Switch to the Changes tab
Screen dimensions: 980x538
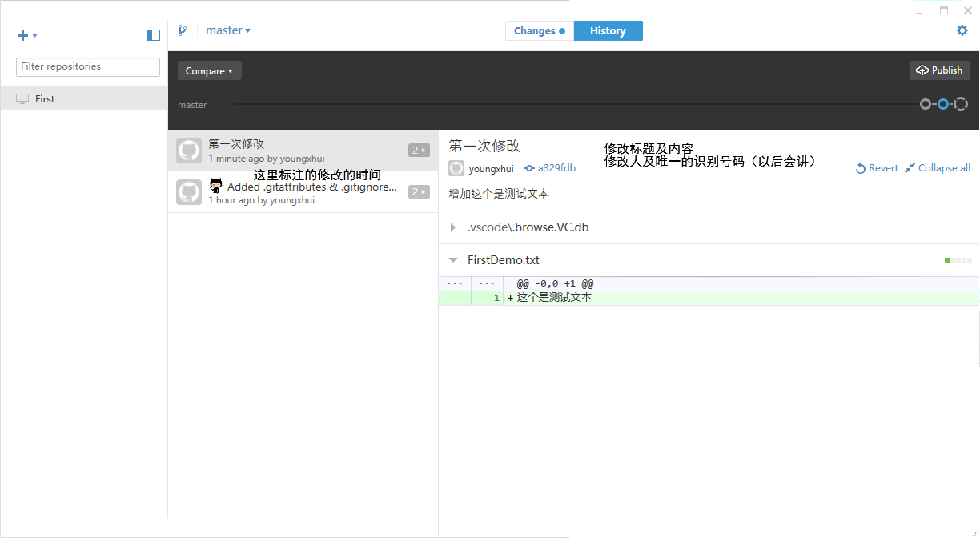(x=540, y=30)
